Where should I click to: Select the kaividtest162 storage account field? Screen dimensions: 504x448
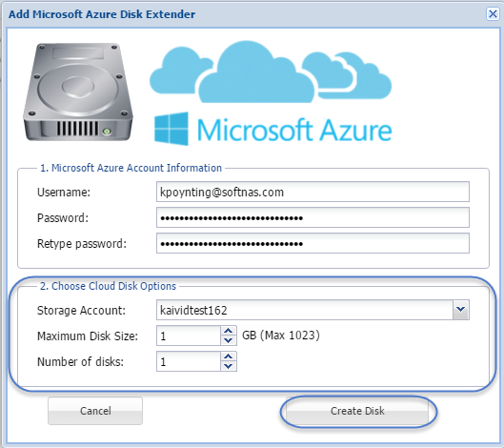pos(305,310)
